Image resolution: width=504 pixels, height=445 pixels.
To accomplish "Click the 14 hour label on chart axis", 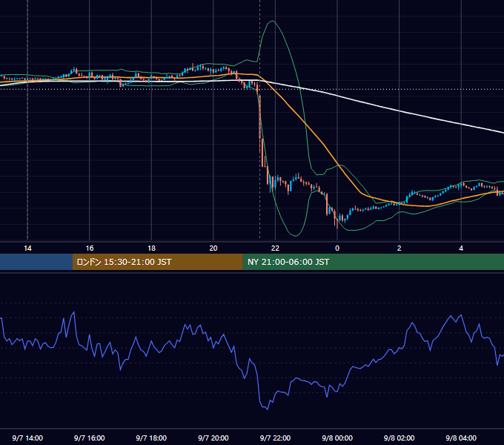I will coord(27,248).
